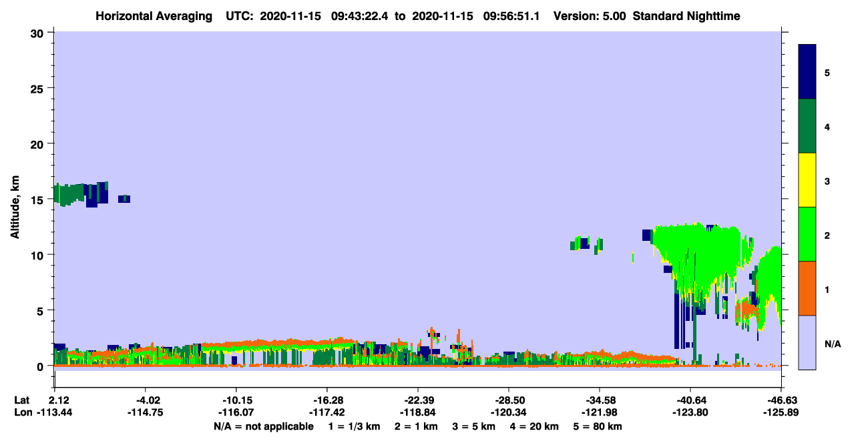Click the '1 = 1/3 km' legend entry

pos(355,426)
